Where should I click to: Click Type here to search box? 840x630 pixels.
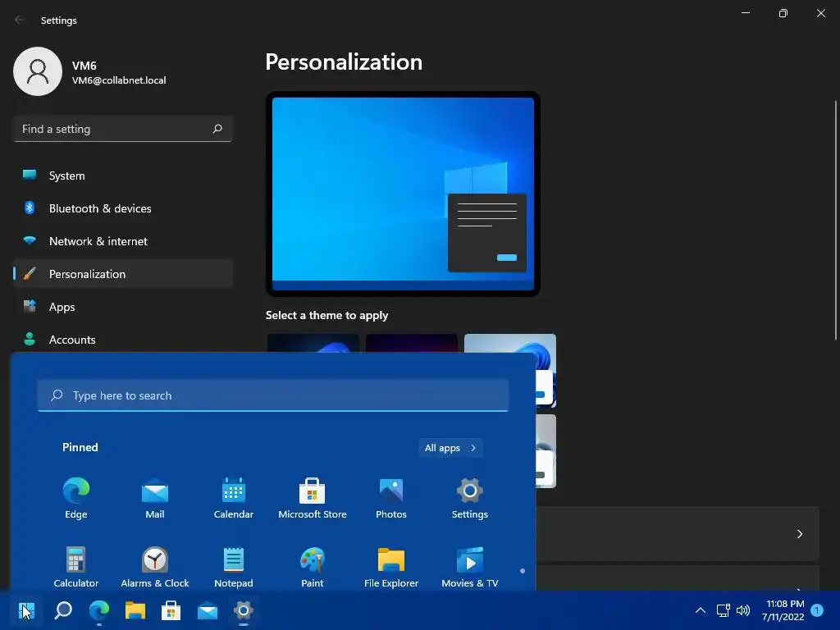tap(272, 395)
